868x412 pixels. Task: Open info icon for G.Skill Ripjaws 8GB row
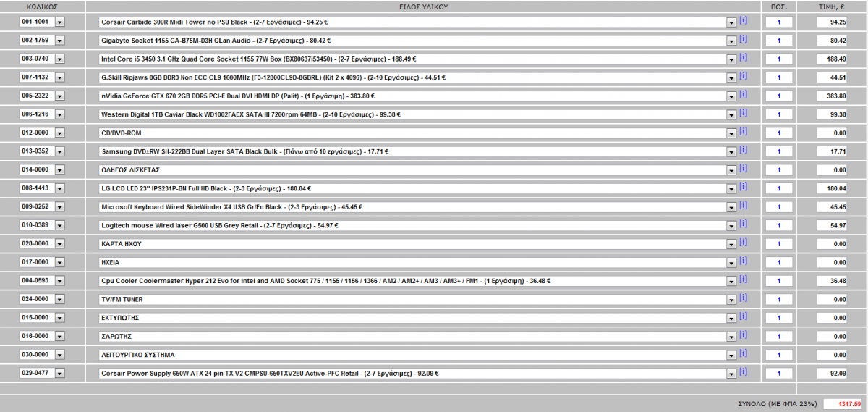(x=743, y=76)
